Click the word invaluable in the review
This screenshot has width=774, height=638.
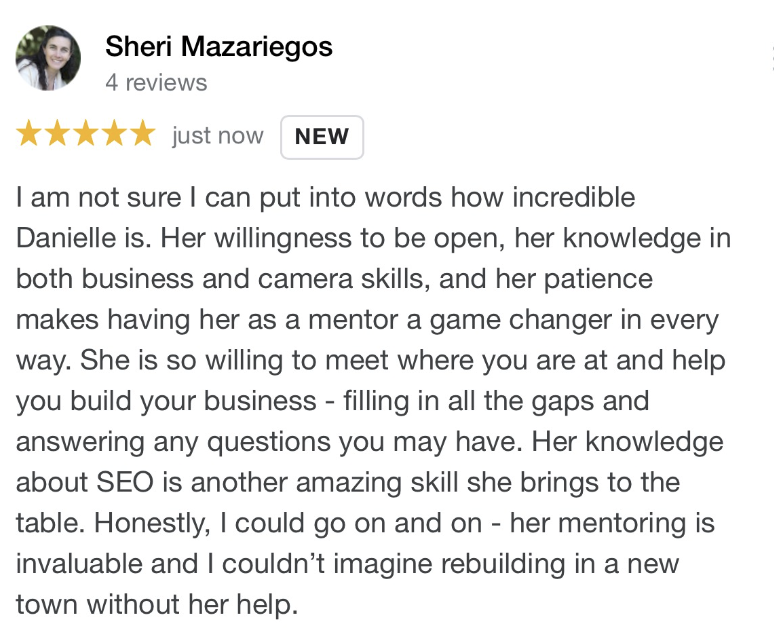point(79,563)
